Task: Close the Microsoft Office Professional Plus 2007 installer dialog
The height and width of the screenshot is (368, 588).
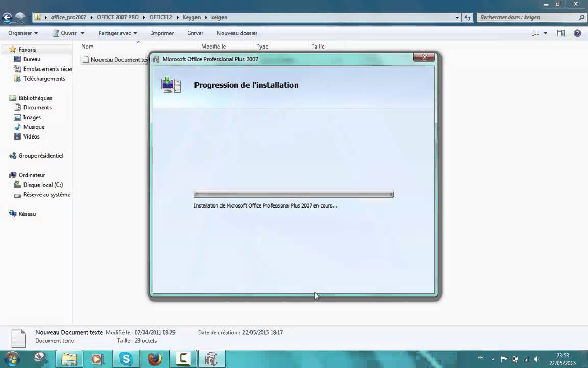Action: click(424, 57)
